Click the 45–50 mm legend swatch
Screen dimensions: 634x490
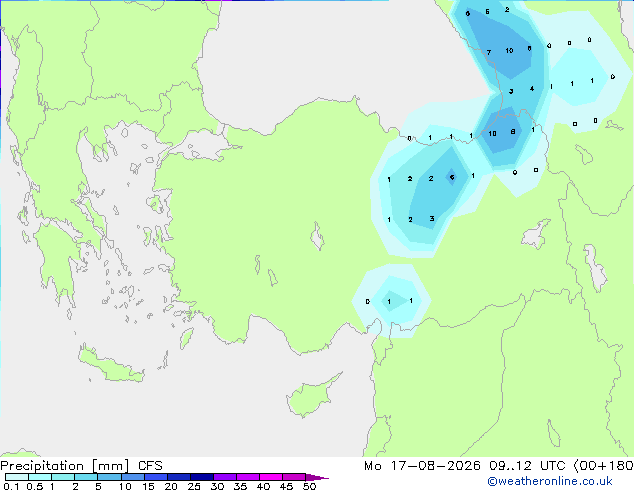coord(294,477)
